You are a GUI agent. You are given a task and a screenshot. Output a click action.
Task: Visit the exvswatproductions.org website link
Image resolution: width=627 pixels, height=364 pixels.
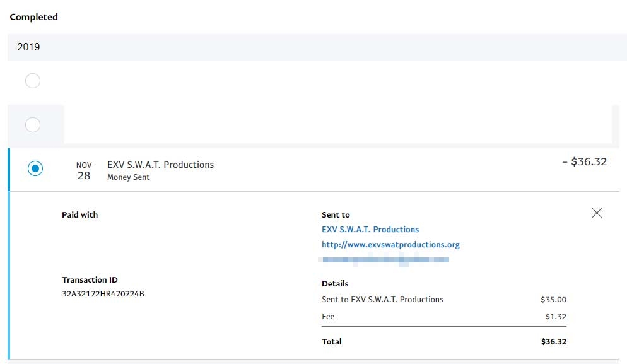pyautogui.click(x=390, y=244)
